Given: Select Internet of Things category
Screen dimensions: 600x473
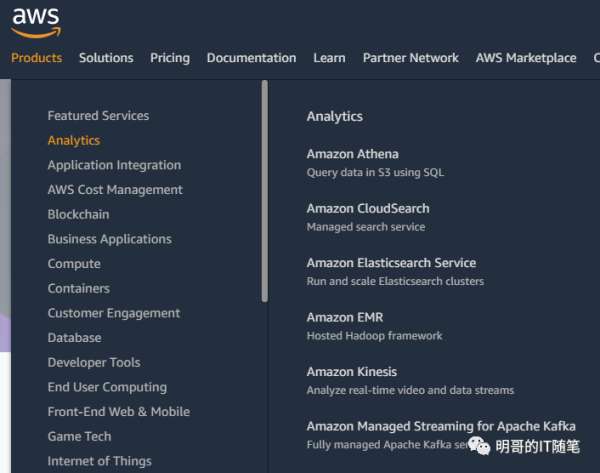Looking at the screenshot, I should (99, 461).
